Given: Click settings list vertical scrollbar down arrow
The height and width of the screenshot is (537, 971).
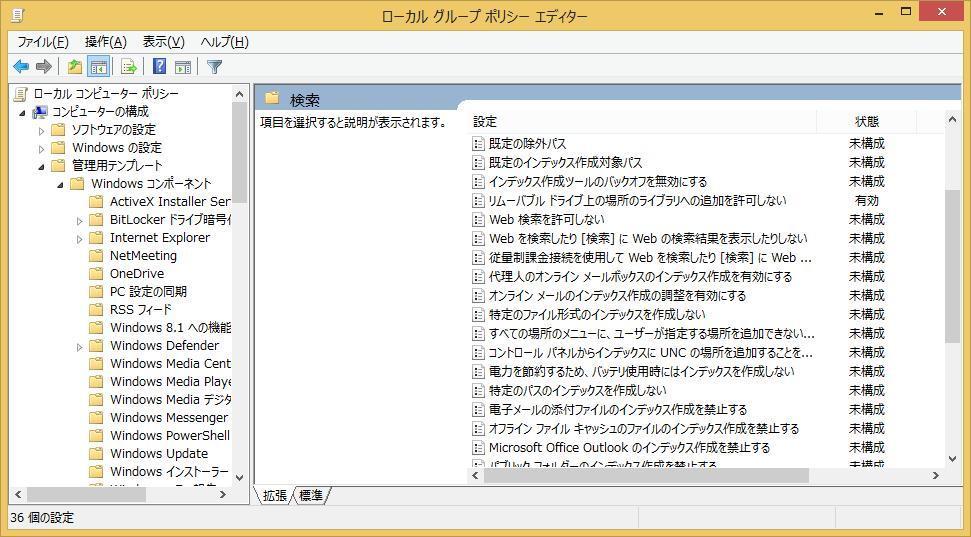Looking at the screenshot, I should click(x=952, y=459).
